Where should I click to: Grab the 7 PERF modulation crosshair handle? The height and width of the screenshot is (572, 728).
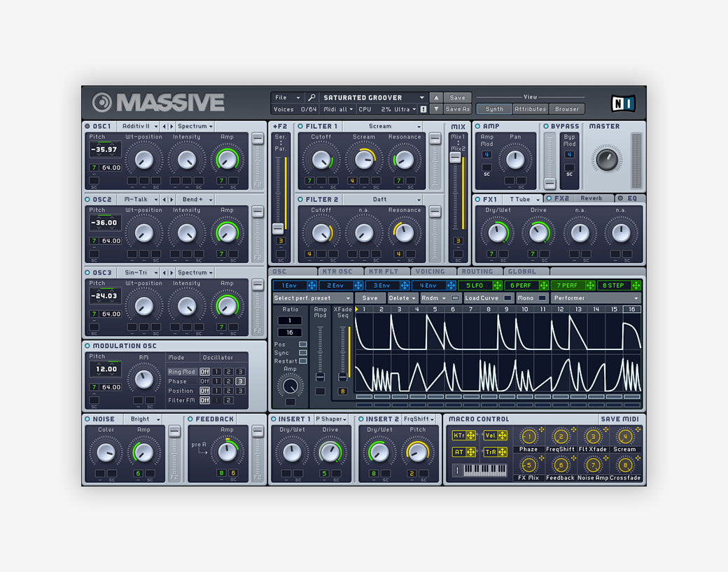pos(590,286)
